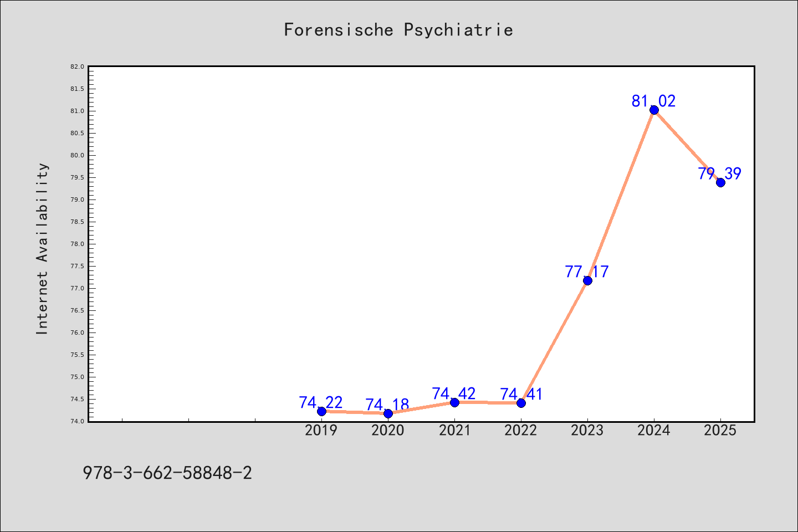Viewport: 798px width, 532px height.
Task: Click the 2023 x-axis label
Action: [587, 430]
